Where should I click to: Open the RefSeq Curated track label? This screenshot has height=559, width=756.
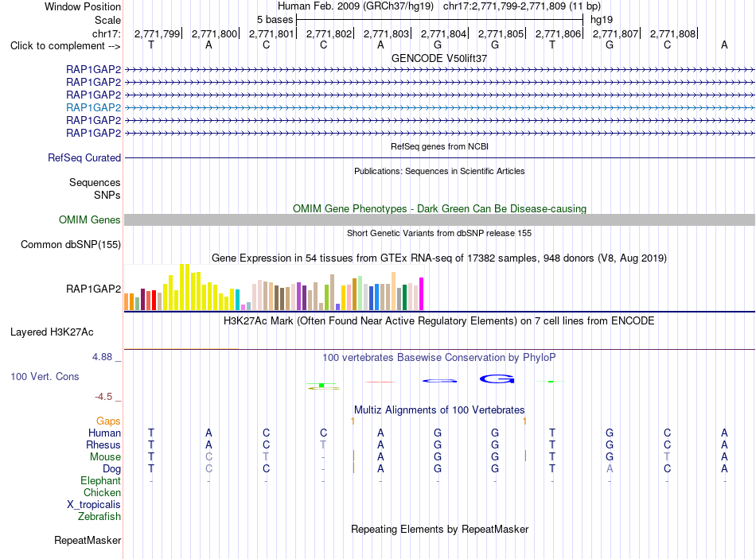(x=84, y=157)
